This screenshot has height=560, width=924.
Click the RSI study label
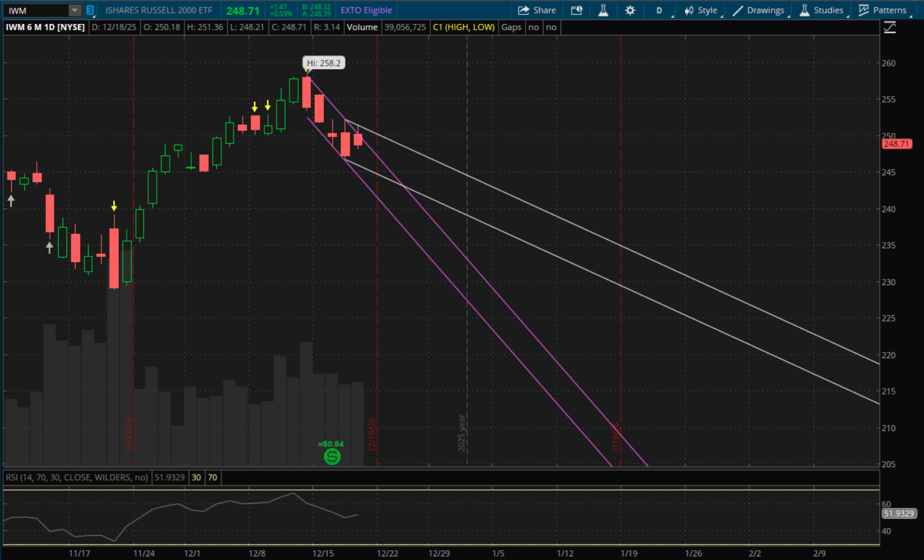[x=77, y=478]
